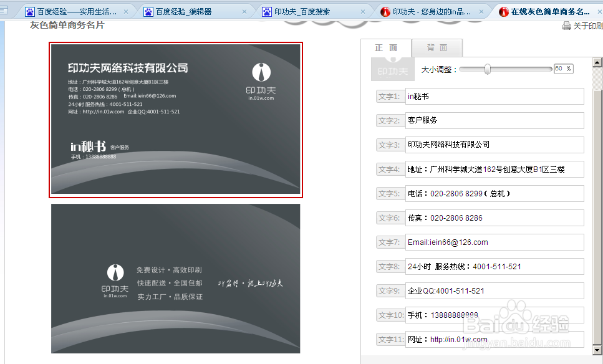
Task: Click the handwritten slogan on back card
Action: pos(250,283)
